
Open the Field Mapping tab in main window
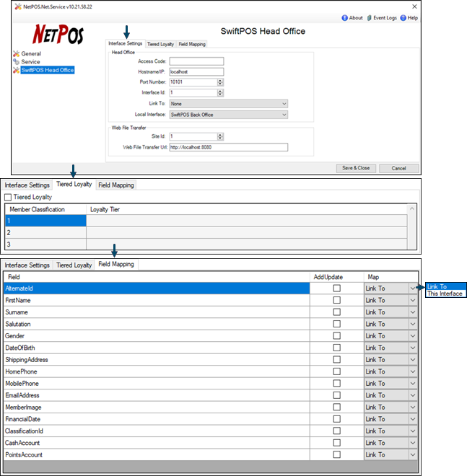(192, 44)
